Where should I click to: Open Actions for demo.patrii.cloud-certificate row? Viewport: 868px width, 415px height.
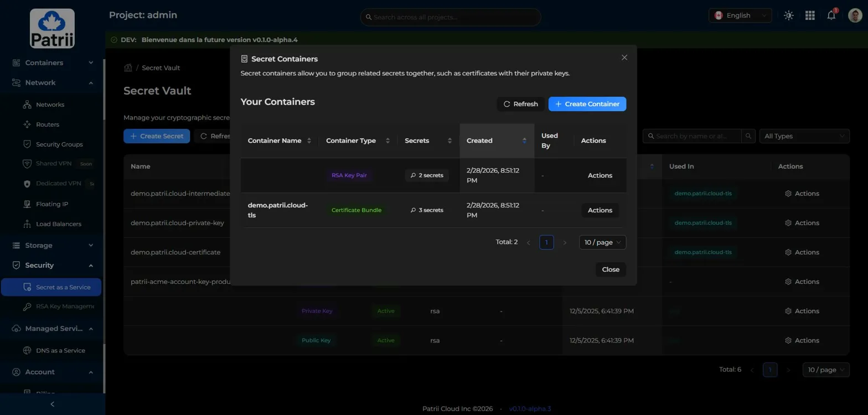coord(802,252)
